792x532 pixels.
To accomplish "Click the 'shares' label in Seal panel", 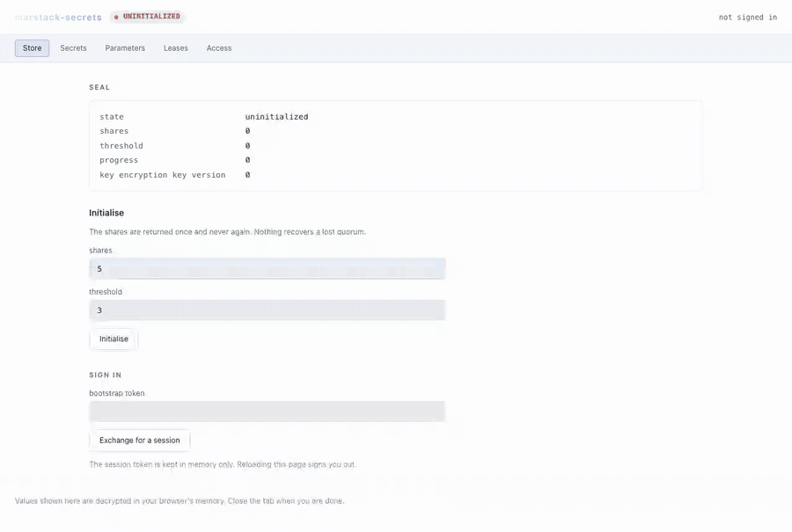I will tap(114, 131).
